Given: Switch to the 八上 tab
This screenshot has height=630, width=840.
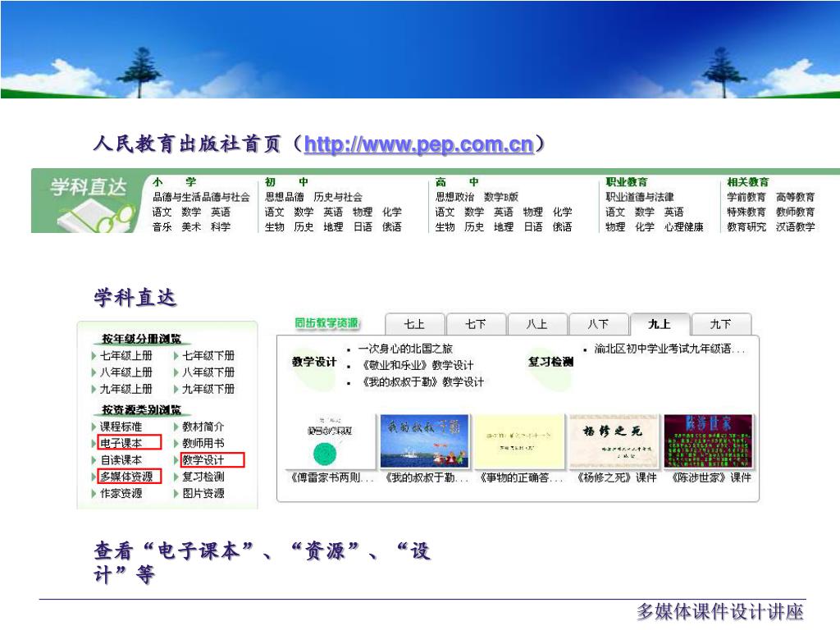Looking at the screenshot, I should click(x=536, y=324).
